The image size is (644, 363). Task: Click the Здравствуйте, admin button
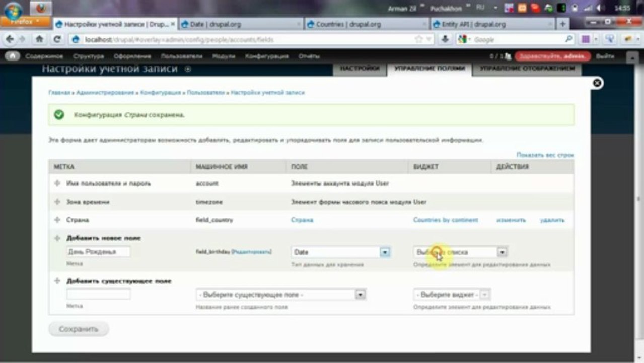pos(552,56)
